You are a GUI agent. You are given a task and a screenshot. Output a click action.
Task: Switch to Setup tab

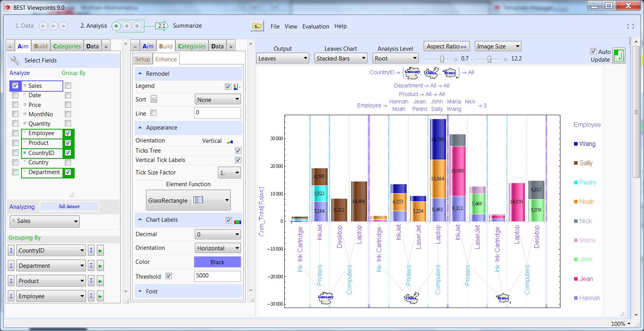(x=143, y=59)
